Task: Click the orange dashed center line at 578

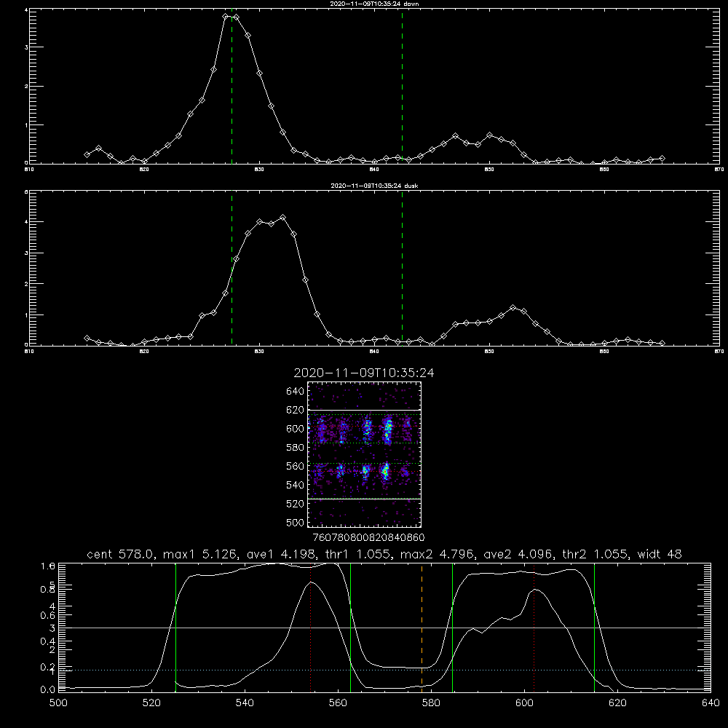Action: (x=422, y=627)
